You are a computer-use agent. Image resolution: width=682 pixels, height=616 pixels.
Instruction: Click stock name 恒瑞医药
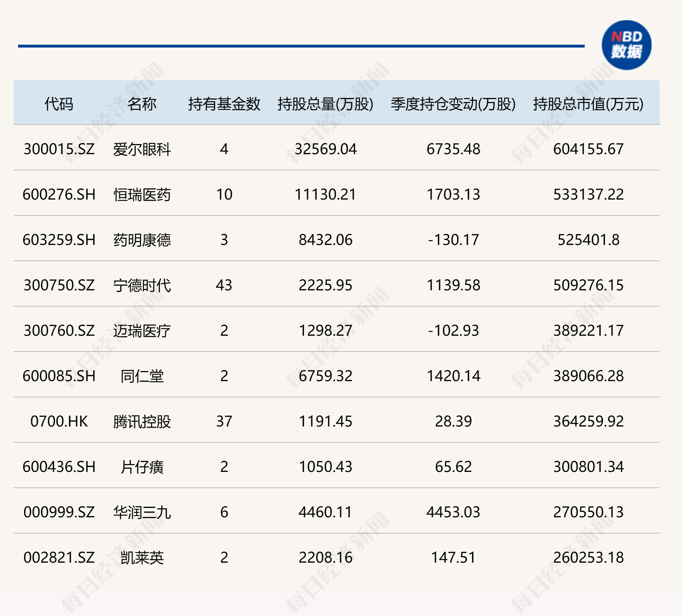pyautogui.click(x=142, y=195)
